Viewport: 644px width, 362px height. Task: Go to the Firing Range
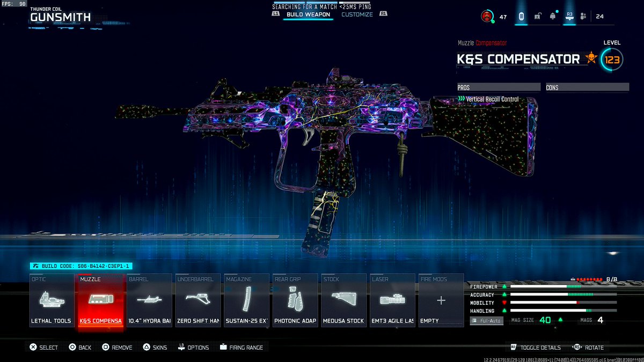241,348
